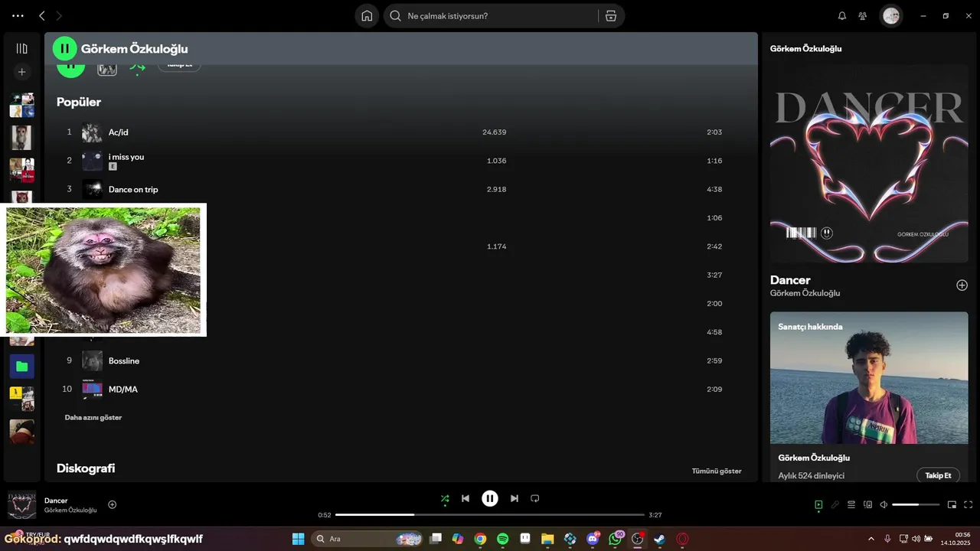Open the Windows Start button
The height and width of the screenshot is (551, 980).
(299, 539)
